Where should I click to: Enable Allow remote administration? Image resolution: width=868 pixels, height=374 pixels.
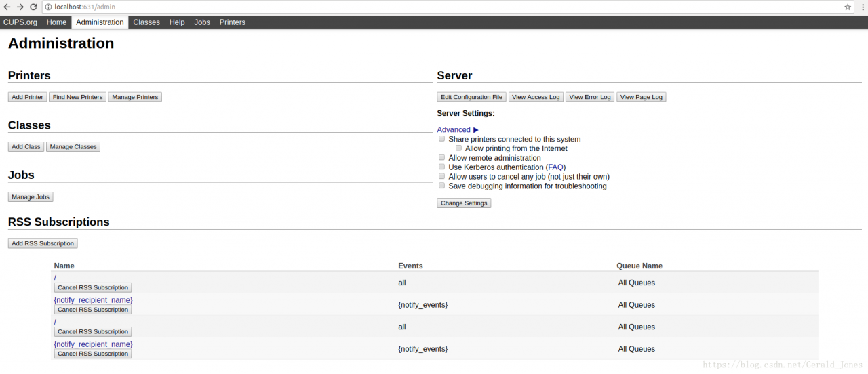pos(441,157)
